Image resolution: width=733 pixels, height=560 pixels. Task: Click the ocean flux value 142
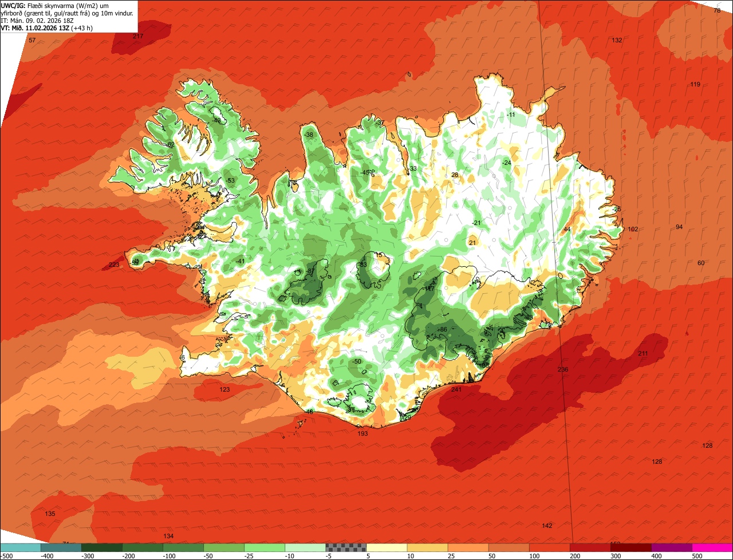(547, 526)
